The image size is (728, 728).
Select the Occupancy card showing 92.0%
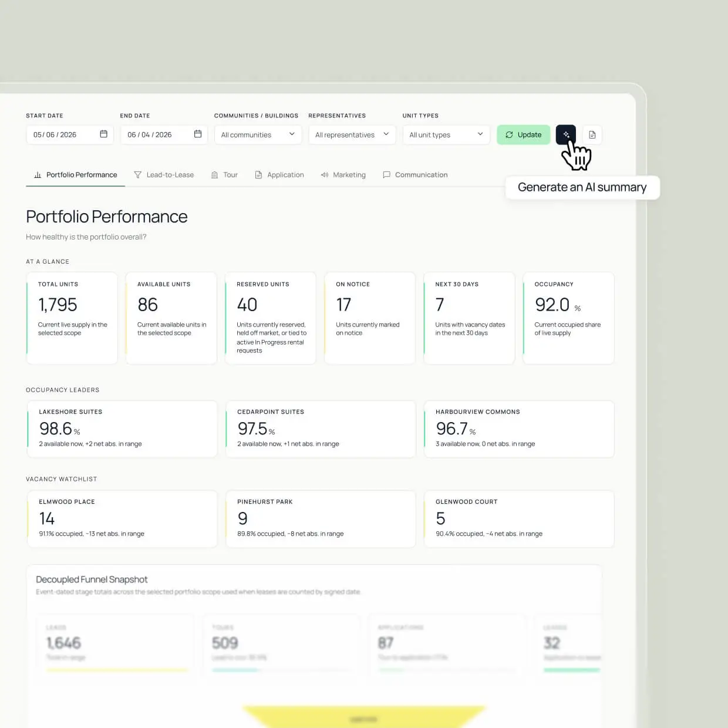coord(568,318)
